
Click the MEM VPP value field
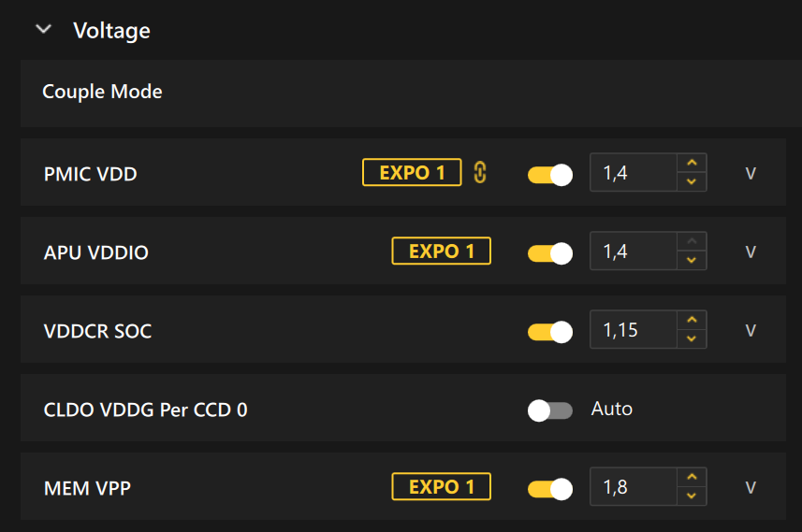point(633,487)
